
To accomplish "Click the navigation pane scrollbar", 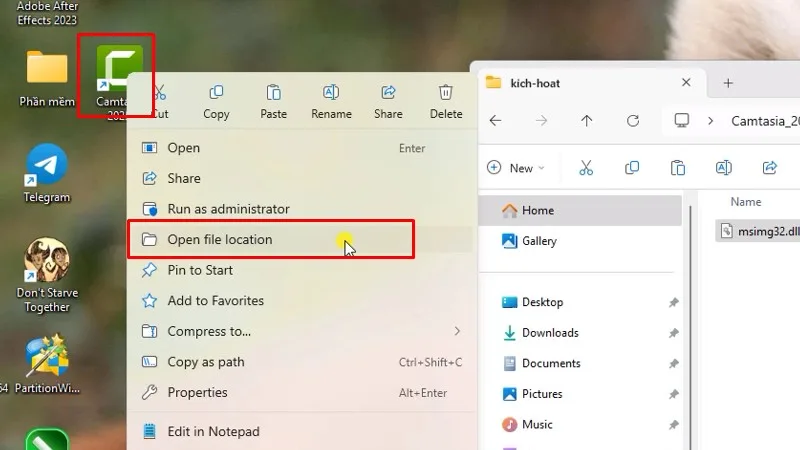I will 691,327.
